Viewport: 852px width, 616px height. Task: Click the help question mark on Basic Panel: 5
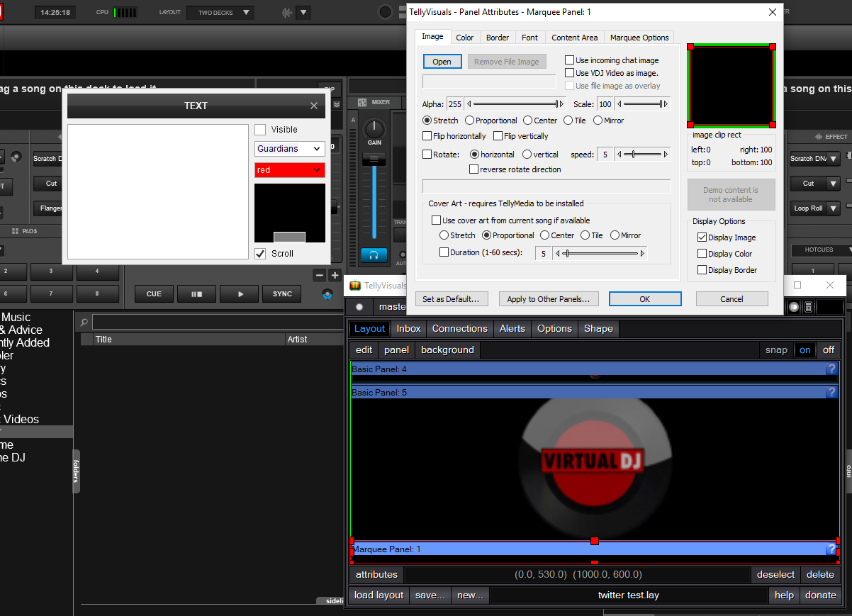click(832, 392)
